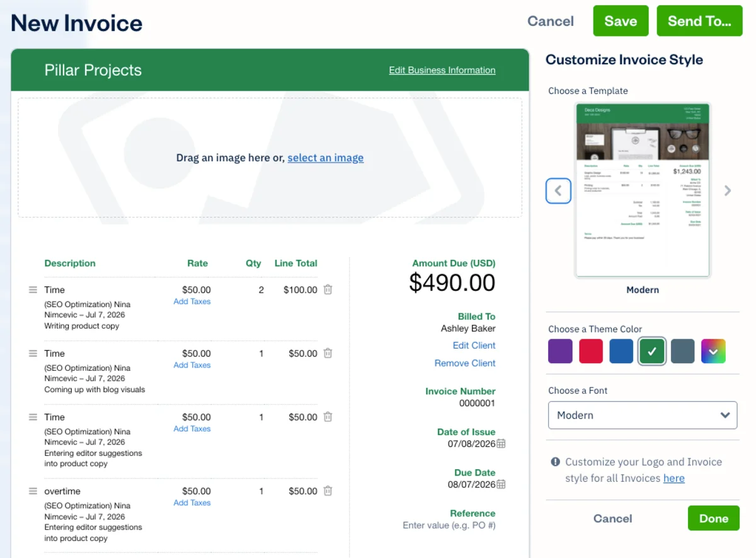Click Save button at top
The width and height of the screenshot is (756, 558).
(x=621, y=21)
